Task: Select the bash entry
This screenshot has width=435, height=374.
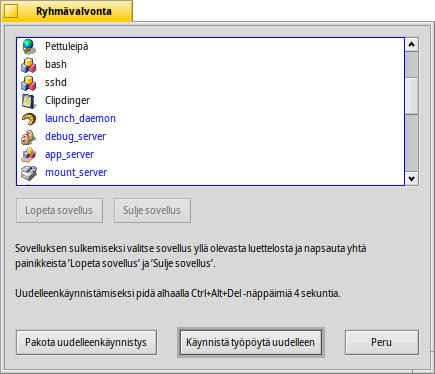Action: tap(210, 64)
